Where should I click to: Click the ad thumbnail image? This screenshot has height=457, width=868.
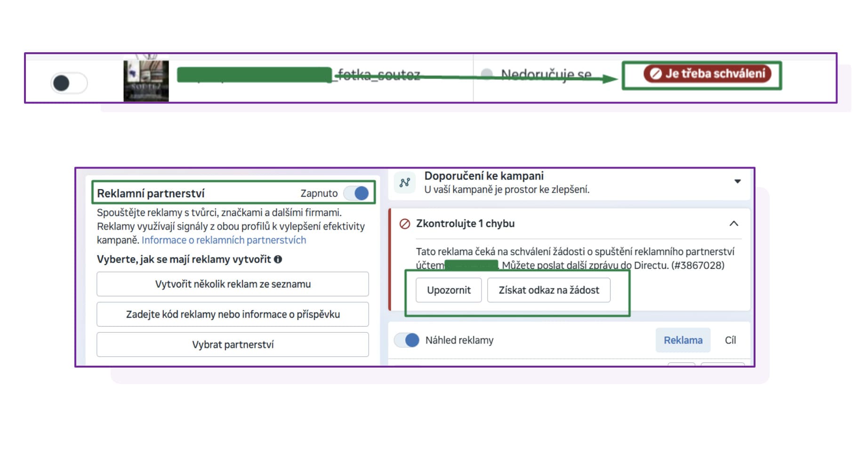tap(146, 80)
